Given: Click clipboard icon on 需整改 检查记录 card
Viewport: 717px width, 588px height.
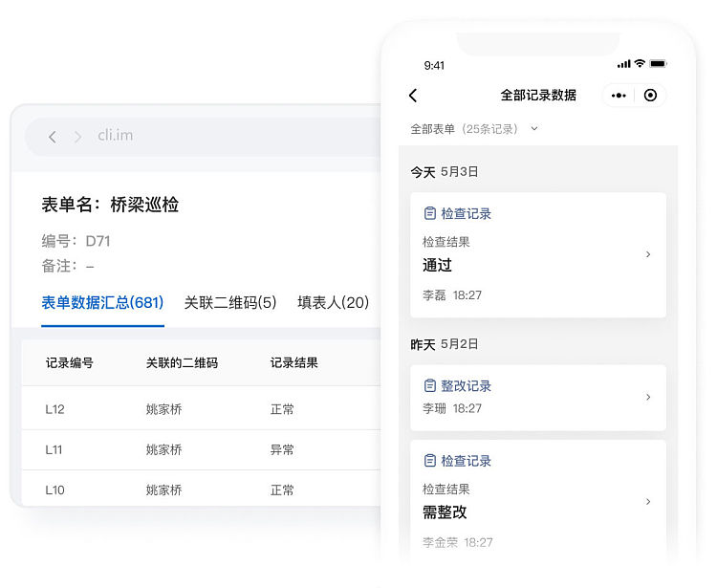Looking at the screenshot, I should tap(429, 461).
